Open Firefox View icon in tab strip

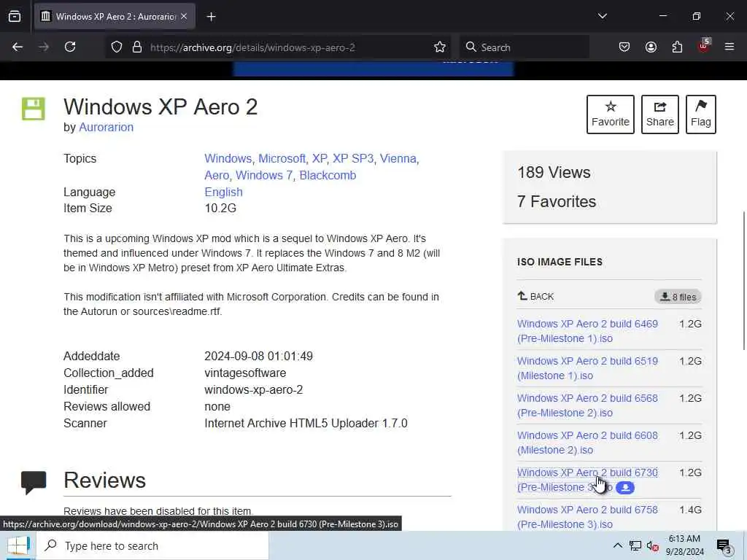click(15, 17)
